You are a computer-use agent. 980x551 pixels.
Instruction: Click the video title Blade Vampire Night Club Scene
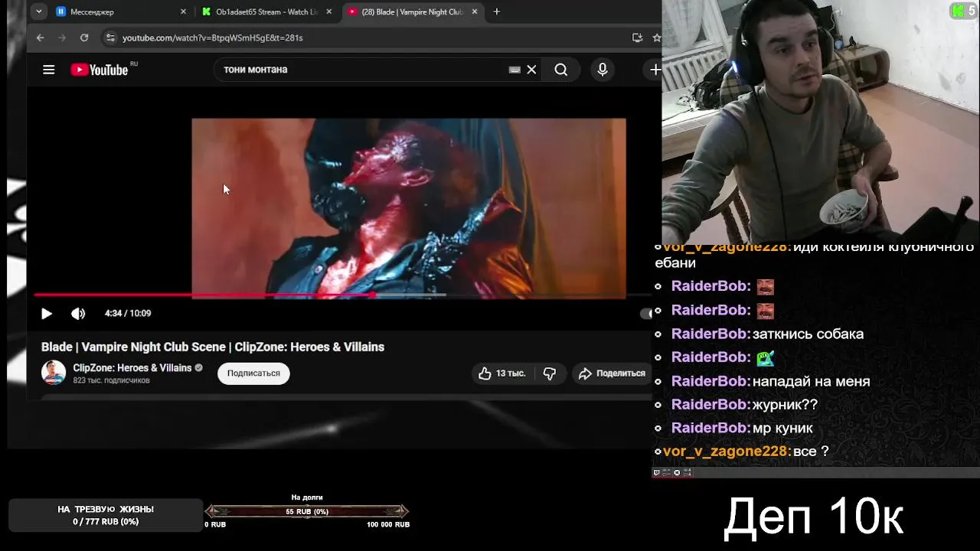click(x=213, y=347)
